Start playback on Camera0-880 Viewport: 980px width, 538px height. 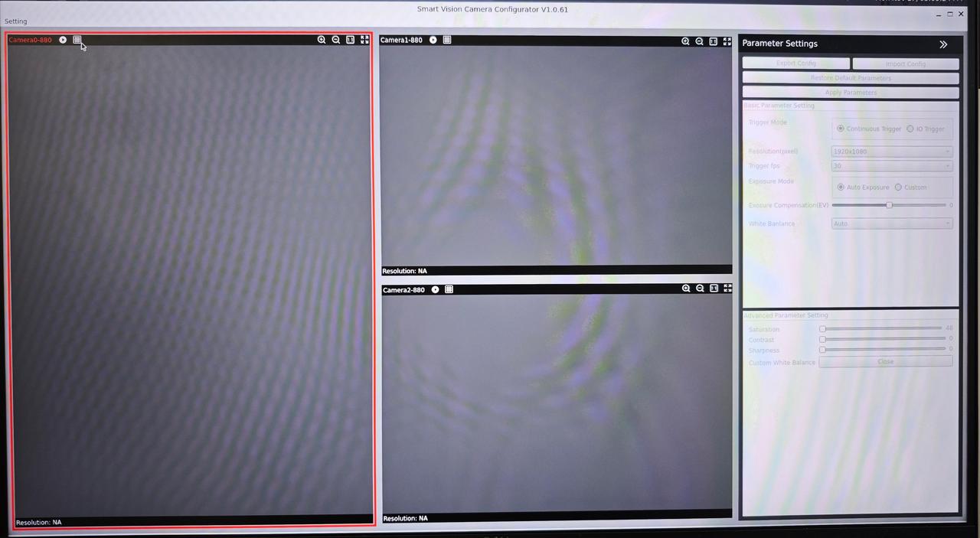click(63, 40)
